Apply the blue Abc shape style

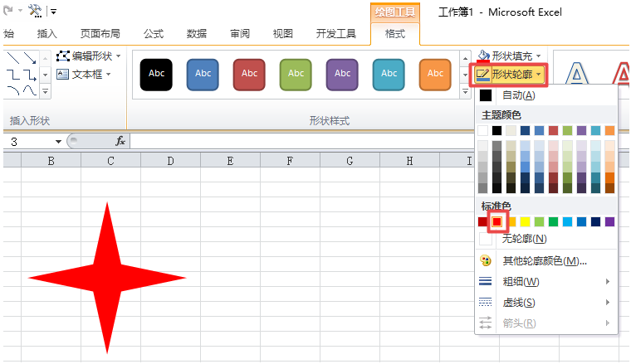203,73
